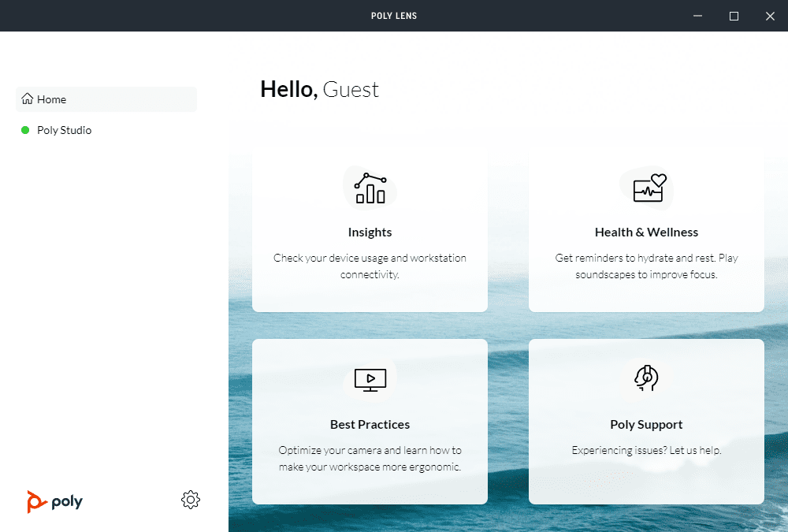This screenshot has height=532, width=788.
Task: Open the Poly Support title
Action: coord(646,424)
